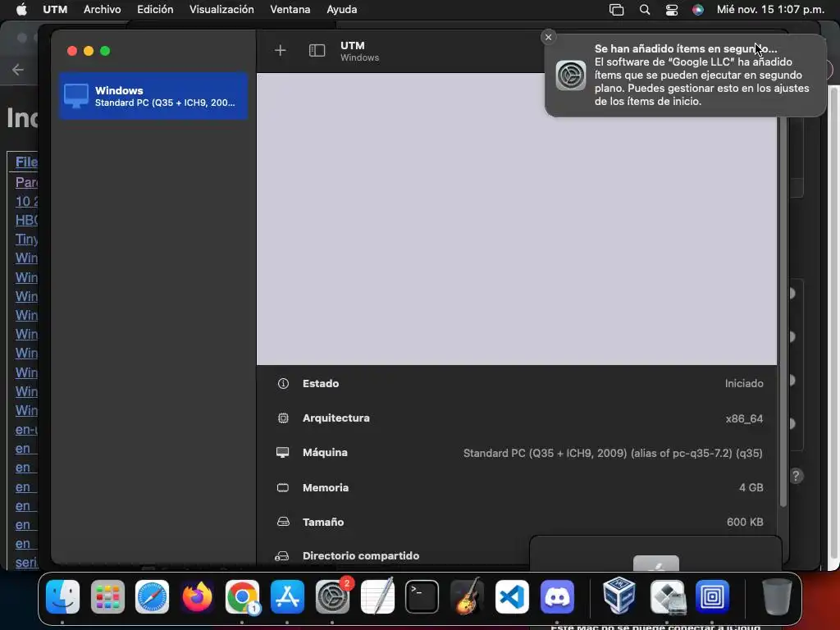Click the 'x86_64' architecture value
The image size is (840, 630).
744,418
